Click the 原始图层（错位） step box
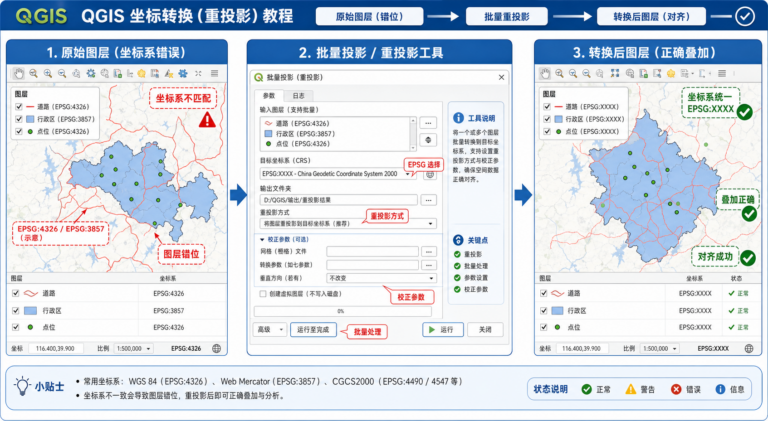The width and height of the screenshot is (768, 421). tap(370, 17)
